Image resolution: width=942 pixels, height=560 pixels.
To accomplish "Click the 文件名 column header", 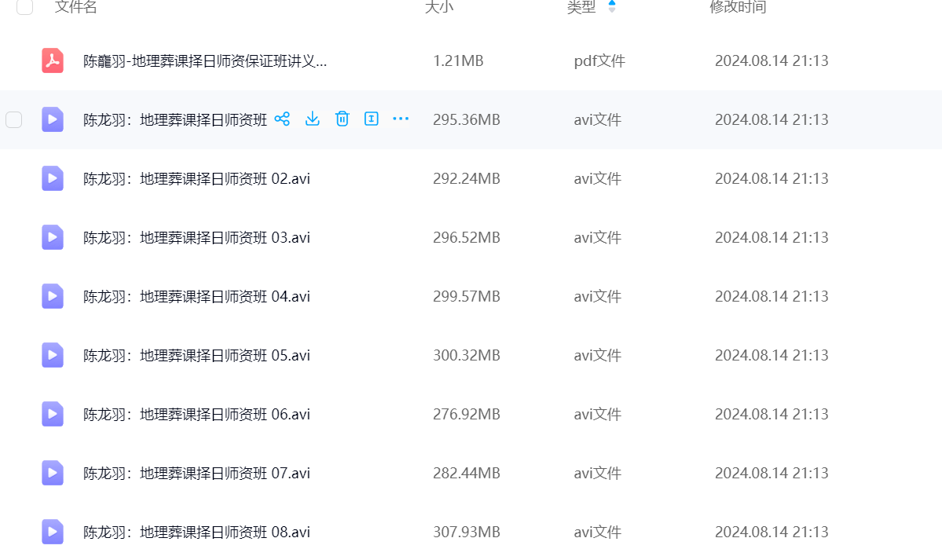I will pyautogui.click(x=76, y=7).
